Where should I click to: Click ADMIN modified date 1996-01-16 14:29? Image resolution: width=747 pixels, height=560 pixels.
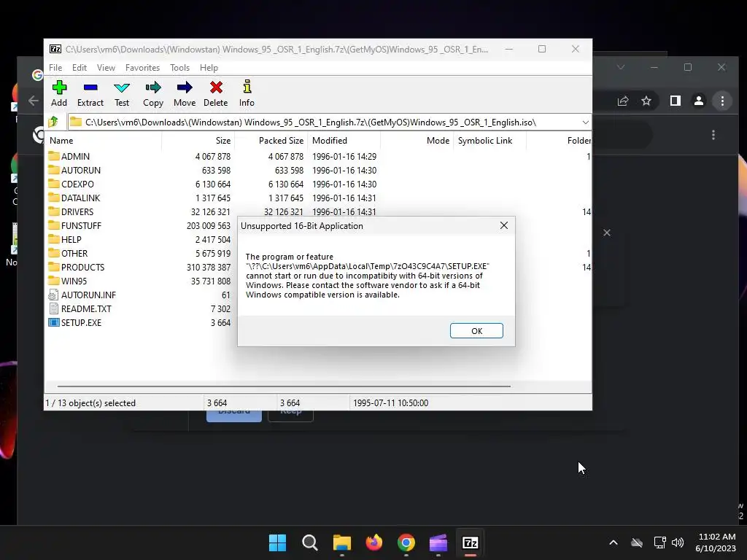[344, 156]
